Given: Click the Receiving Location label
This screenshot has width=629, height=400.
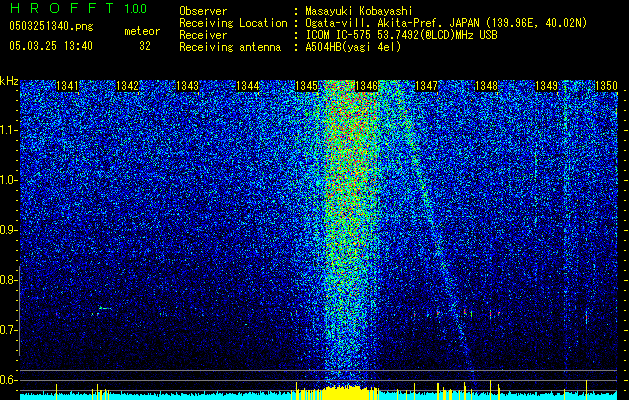Looking at the screenshot, I should (233, 23).
